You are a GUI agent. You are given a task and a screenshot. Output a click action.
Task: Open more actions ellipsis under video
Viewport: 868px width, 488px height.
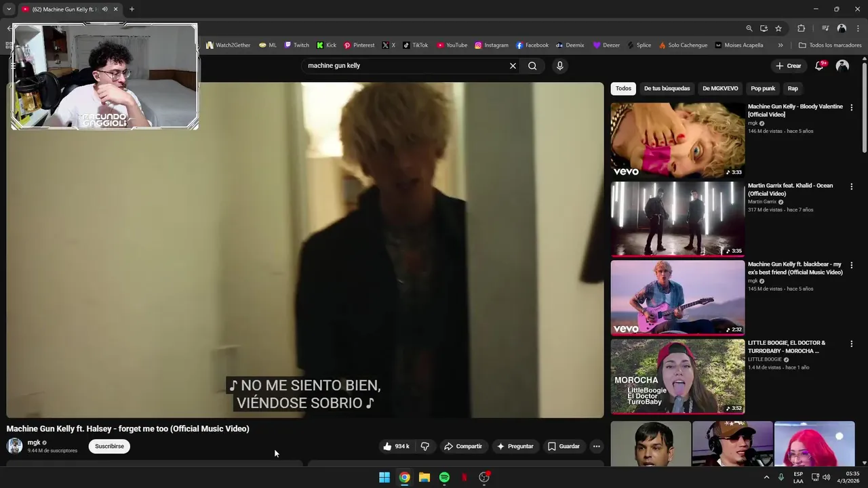tap(596, 446)
